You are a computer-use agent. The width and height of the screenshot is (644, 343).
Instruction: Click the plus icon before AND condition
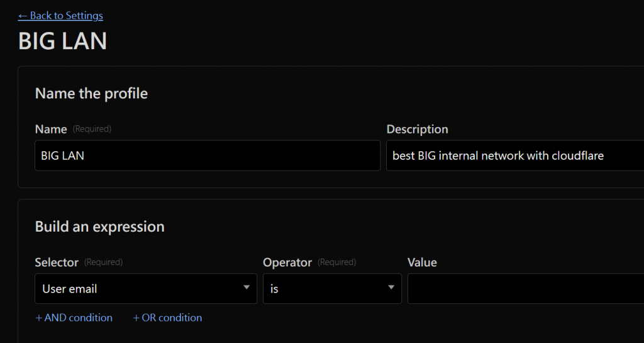(39, 318)
